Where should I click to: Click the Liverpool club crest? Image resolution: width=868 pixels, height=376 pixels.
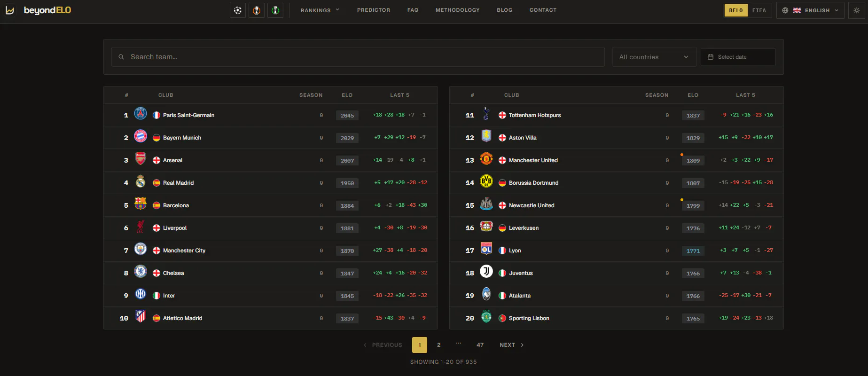[141, 227]
